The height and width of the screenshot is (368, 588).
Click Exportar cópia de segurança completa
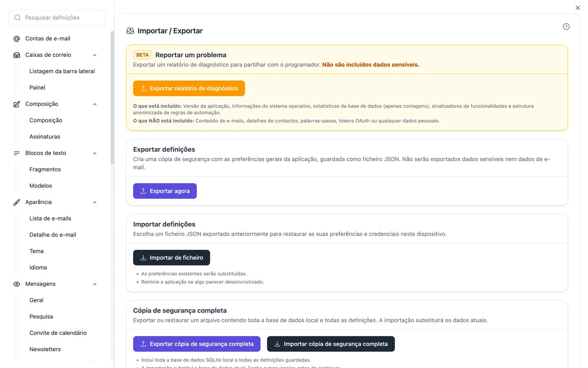click(x=197, y=344)
